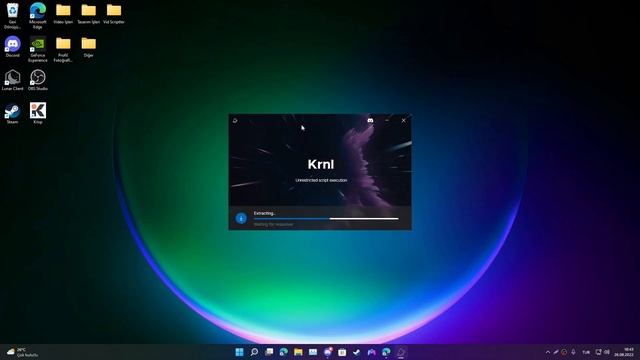Select the Diğer desktop folder

(89, 47)
